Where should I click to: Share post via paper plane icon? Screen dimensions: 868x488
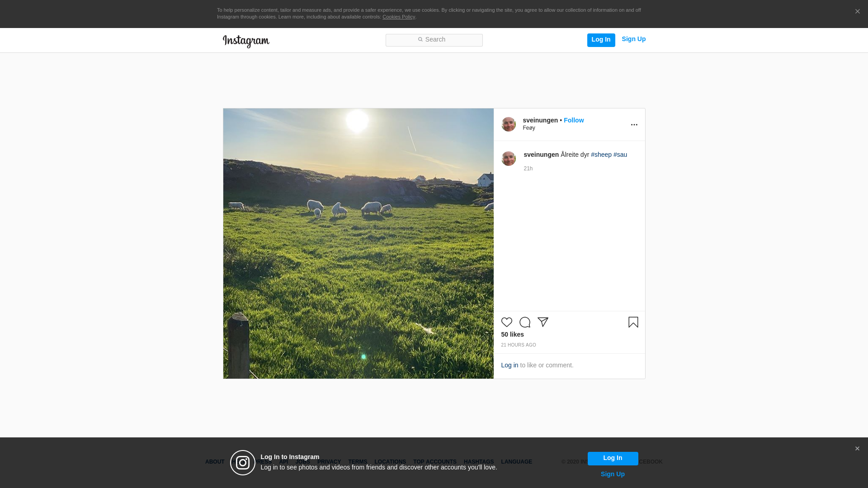coord(542,322)
